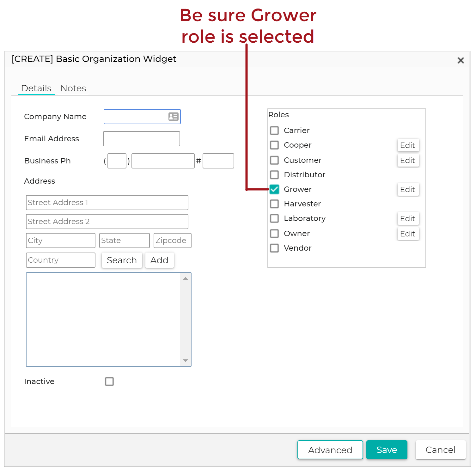Screen dimensions: 476x470
Task: Edit the Cooper role
Action: pyautogui.click(x=408, y=145)
